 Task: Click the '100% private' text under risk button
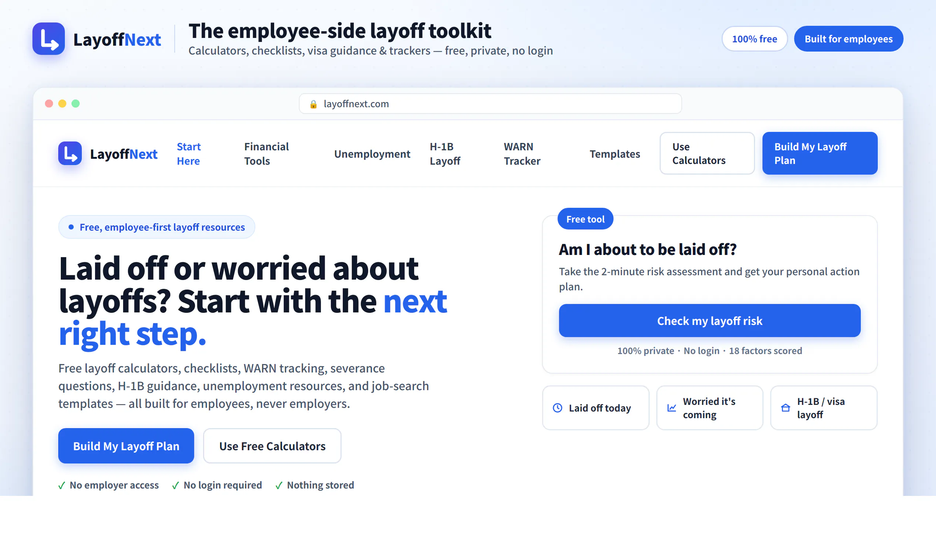click(x=645, y=351)
